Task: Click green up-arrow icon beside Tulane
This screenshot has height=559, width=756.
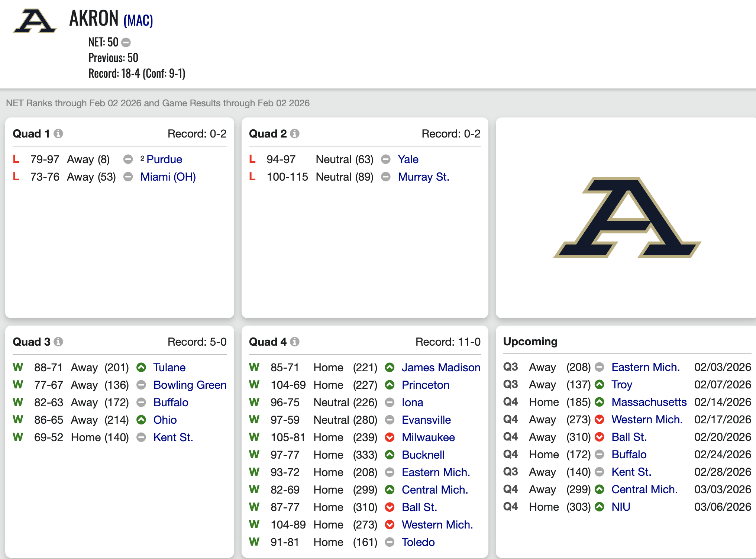Action: (x=141, y=368)
